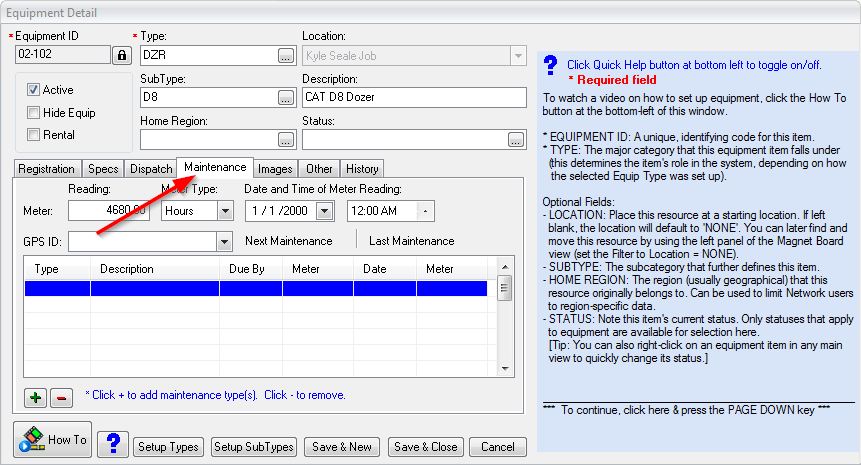861x465 pixels.
Task: Switch to the Registration tab
Action: [x=47, y=169]
